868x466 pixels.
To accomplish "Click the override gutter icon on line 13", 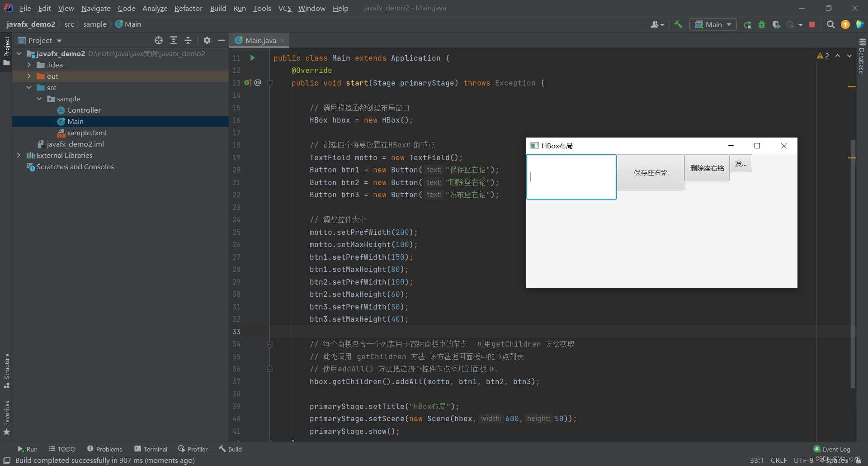I will 248,83.
